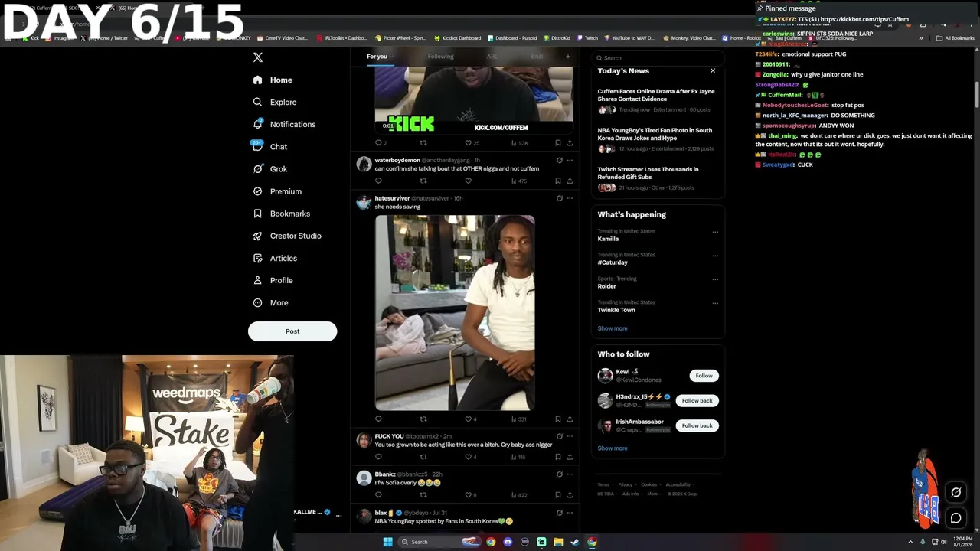Share waterboydemon's post
980x551 pixels.
[570, 181]
